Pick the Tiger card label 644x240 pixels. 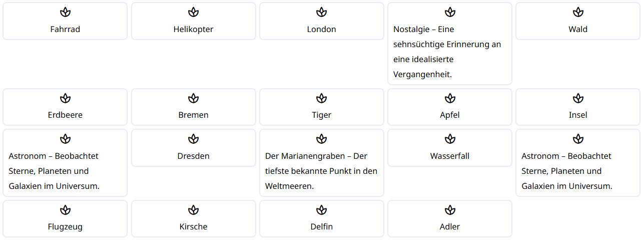[x=322, y=115]
